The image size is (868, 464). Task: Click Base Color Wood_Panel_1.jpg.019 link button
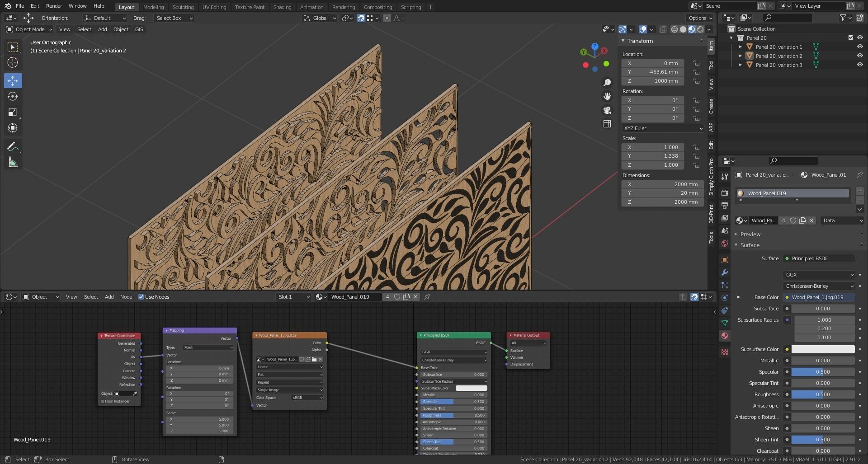tap(819, 297)
